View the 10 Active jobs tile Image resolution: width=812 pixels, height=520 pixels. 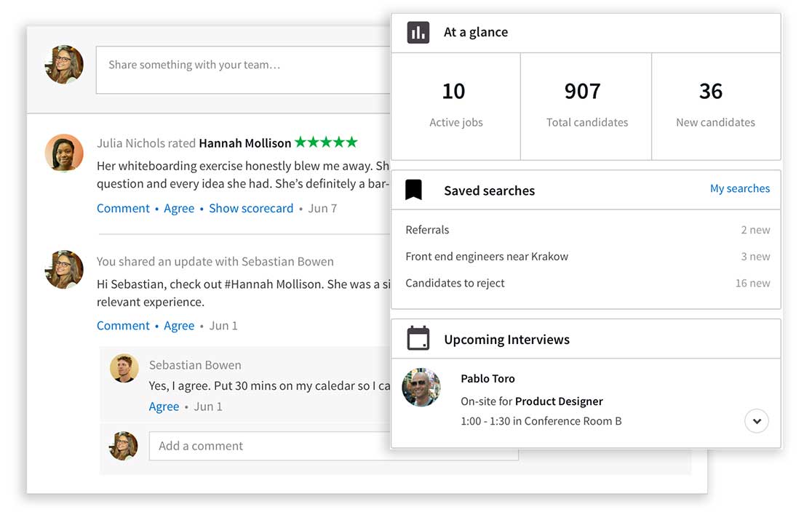[455, 105]
